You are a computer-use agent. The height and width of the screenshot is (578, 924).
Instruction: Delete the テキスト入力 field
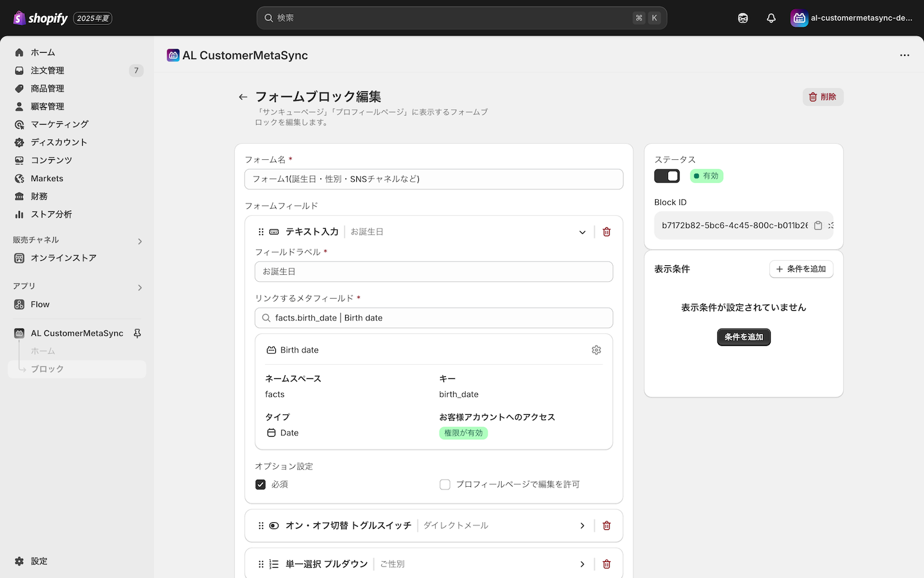click(x=606, y=232)
